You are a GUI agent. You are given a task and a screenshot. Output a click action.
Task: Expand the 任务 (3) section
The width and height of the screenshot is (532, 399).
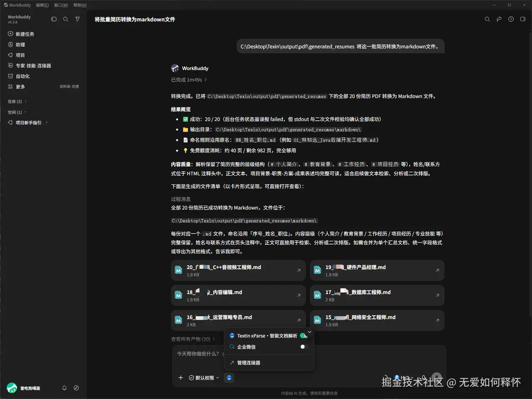tap(17, 102)
